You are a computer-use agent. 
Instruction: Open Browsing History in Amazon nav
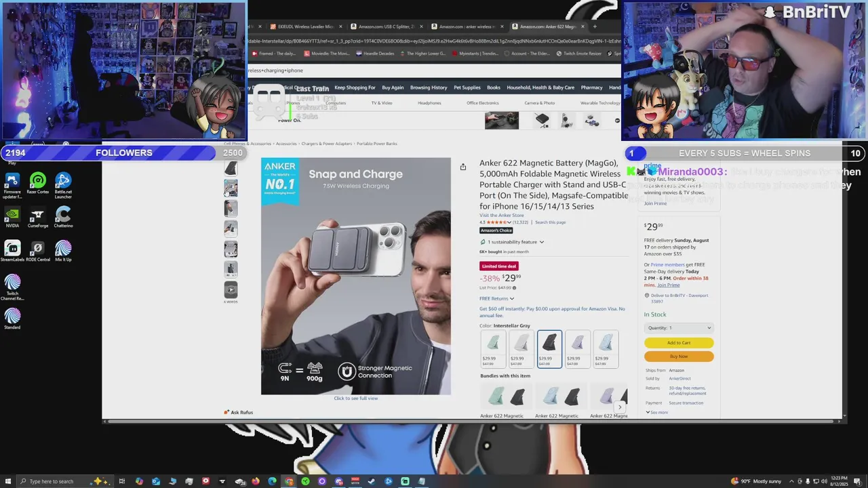[x=429, y=87]
